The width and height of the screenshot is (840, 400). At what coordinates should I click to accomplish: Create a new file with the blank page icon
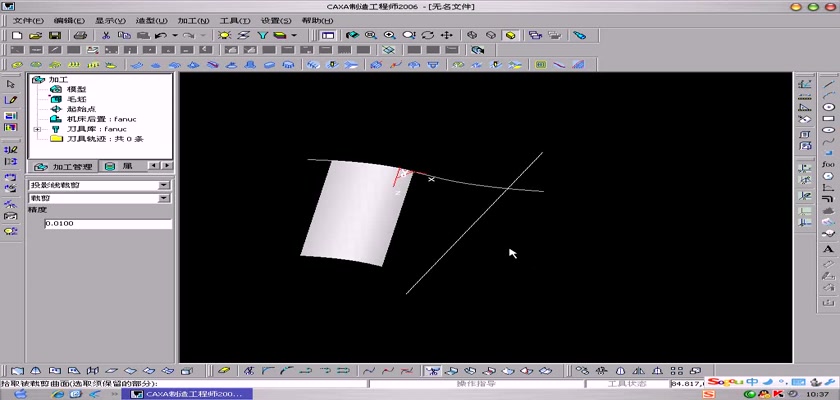pyautogui.click(x=17, y=35)
